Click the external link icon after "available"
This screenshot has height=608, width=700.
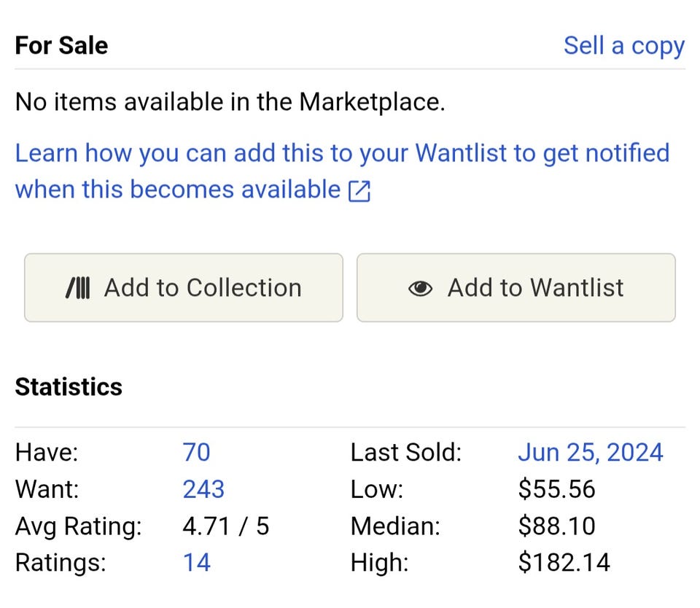click(359, 191)
